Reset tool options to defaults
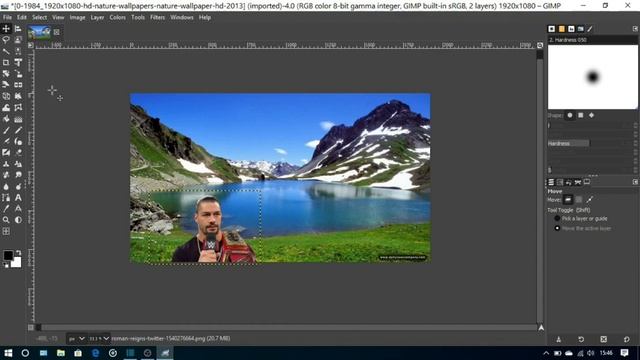Viewport: 640px width, 360px height. click(x=627, y=339)
